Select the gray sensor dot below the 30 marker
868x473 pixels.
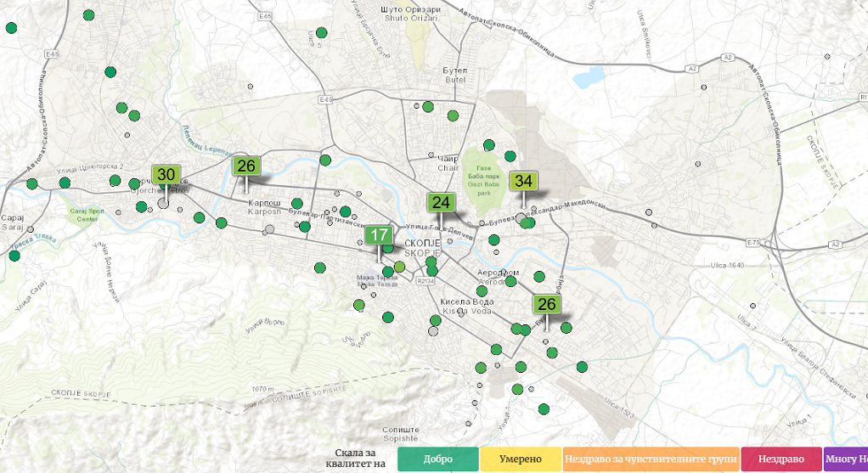(x=163, y=203)
